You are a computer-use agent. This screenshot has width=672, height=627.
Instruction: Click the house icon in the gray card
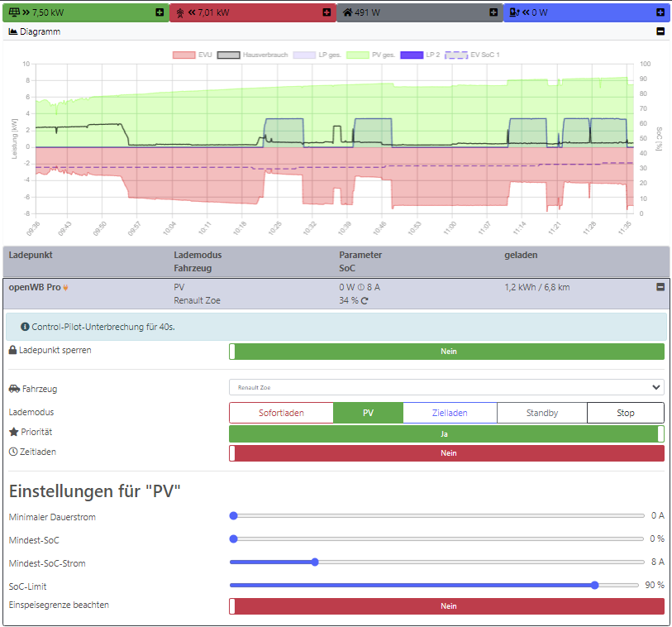347,12
